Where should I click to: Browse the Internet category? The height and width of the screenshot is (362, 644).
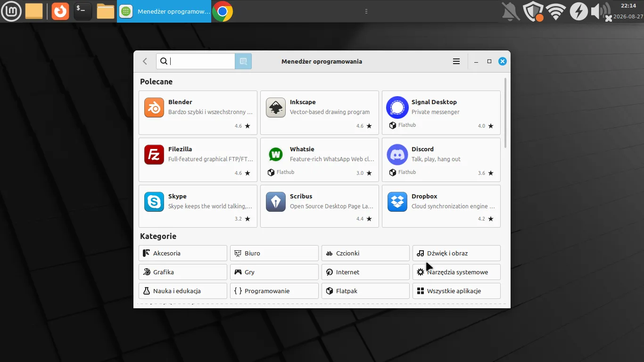pos(365,272)
